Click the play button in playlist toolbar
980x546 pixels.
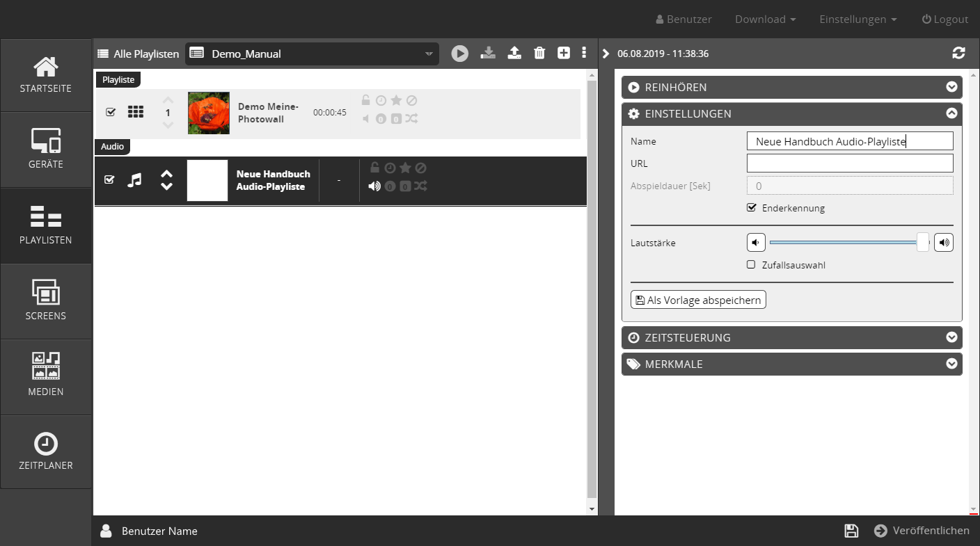pos(459,54)
